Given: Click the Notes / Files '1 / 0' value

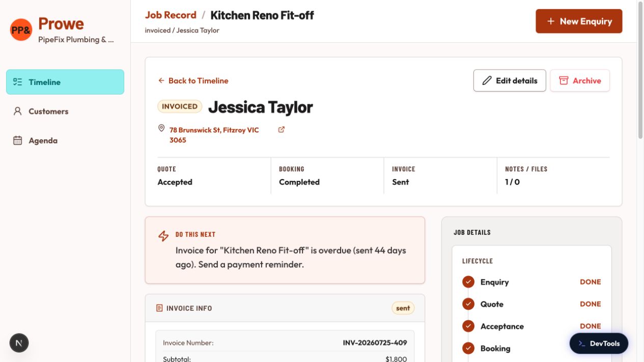Looking at the screenshot, I should point(512,182).
